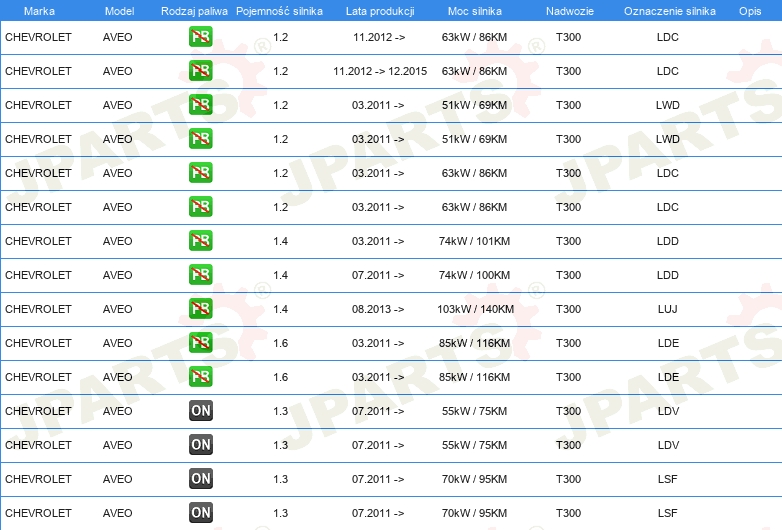Click the Oznaczenie silnika header
This screenshot has height=530, width=782.
669,10
